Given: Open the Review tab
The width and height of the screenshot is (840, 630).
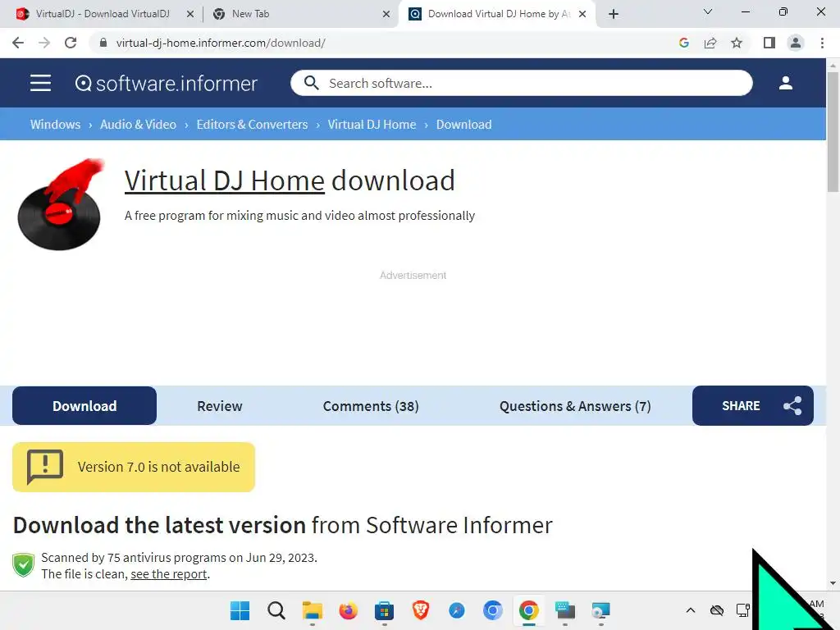Looking at the screenshot, I should 220,406.
